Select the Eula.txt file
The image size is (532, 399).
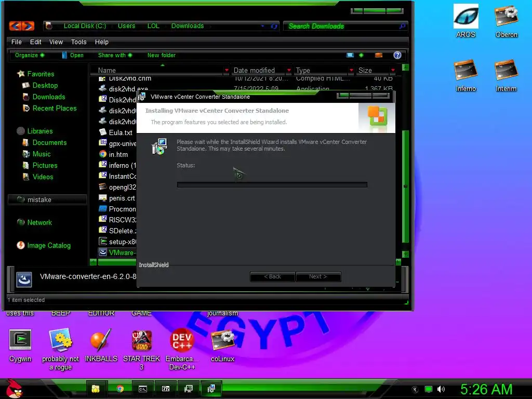[x=116, y=132]
